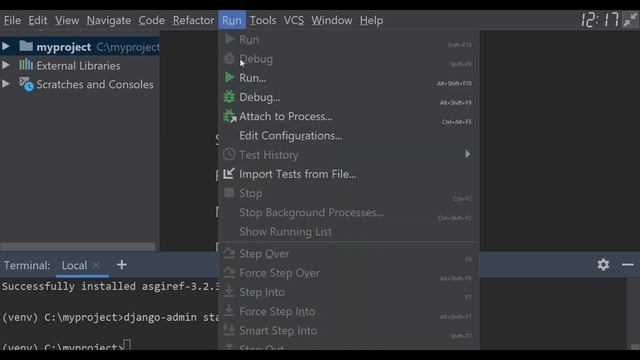
Task: Choose 'Debug...' with green bug icon
Action: (349, 97)
